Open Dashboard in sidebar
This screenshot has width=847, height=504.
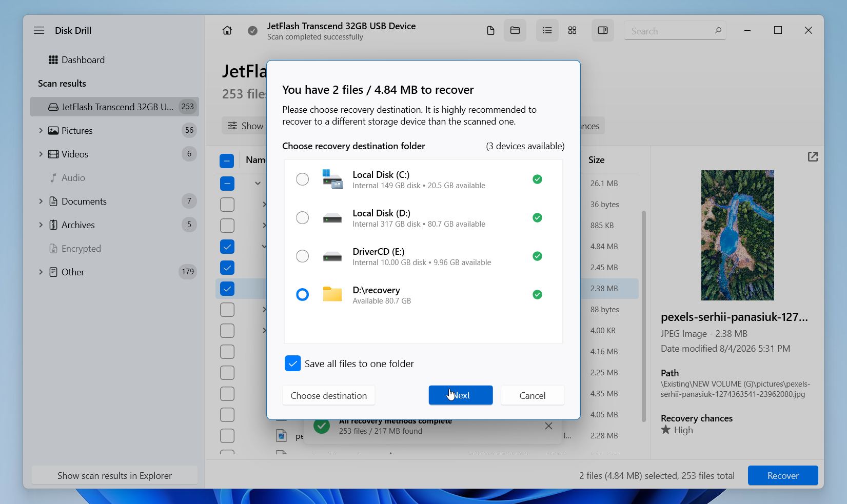coord(115,60)
